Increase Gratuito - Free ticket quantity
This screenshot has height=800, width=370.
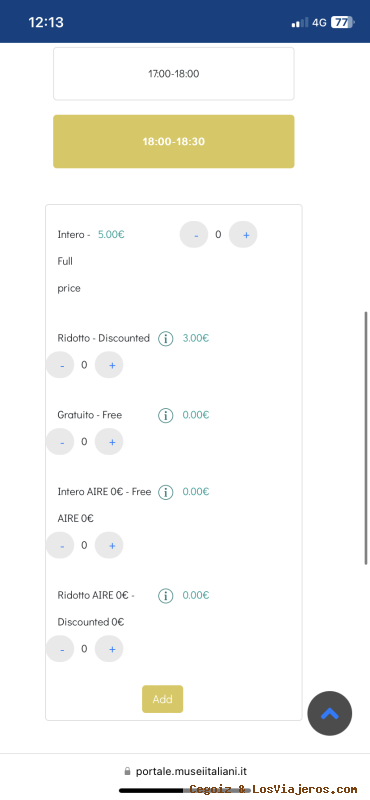(109, 441)
